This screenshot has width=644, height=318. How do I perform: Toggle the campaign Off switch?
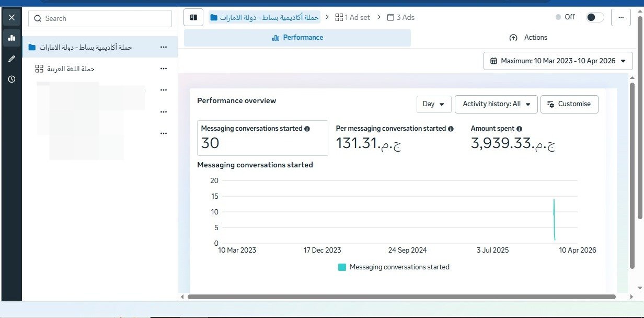[594, 17]
